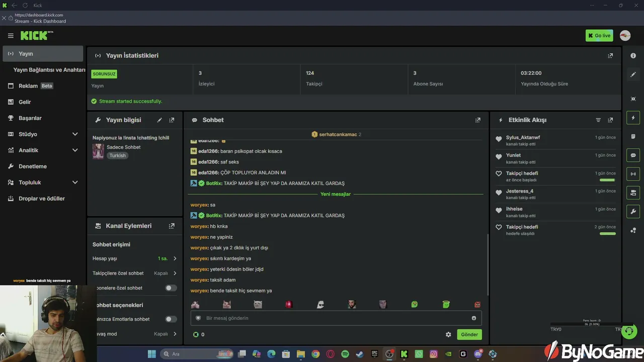The image size is (644, 362).
Task: Click the lower Takipçi hedefi progress bar
Action: point(607,234)
